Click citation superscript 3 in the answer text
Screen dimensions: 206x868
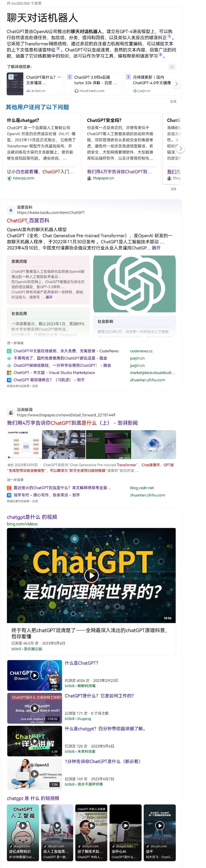tap(160, 55)
